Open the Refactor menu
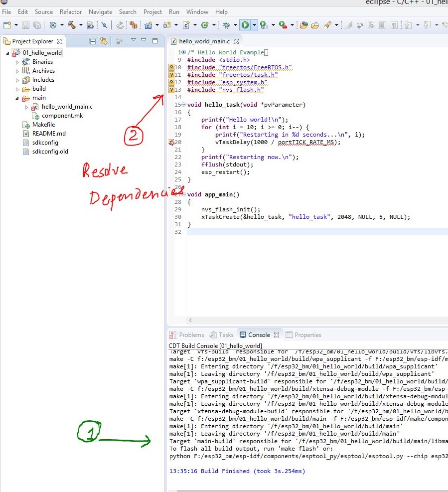 (71, 11)
